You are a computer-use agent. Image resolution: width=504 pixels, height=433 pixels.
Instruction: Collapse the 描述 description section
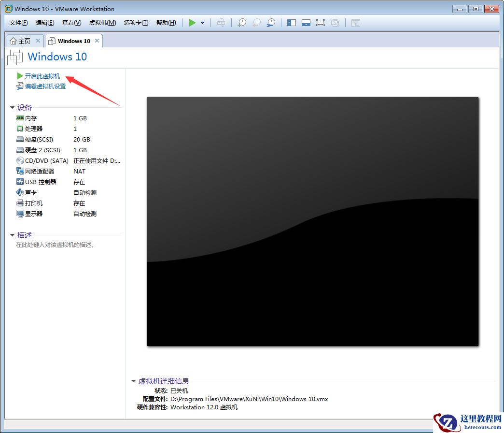12,235
